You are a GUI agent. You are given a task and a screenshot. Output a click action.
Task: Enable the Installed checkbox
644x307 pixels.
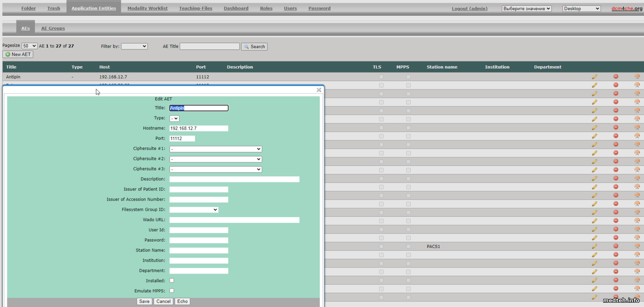(172, 280)
